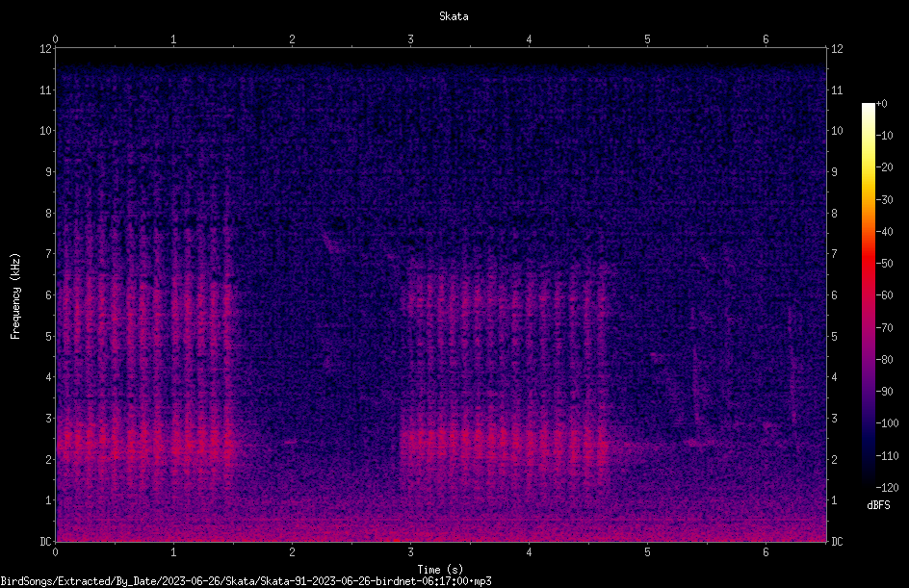Click the '6' tick on the top time axis

tap(766, 39)
